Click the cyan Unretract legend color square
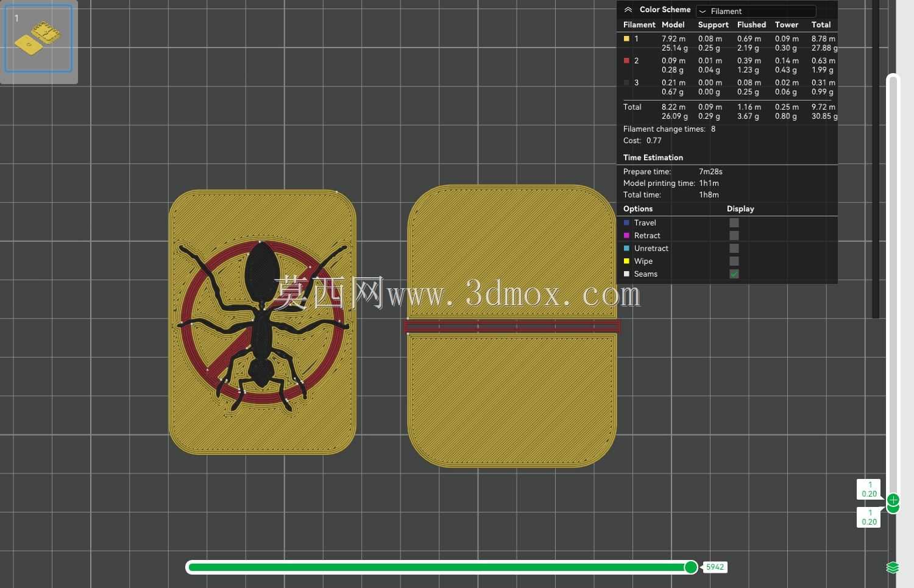This screenshot has width=914, height=588. pos(626,249)
